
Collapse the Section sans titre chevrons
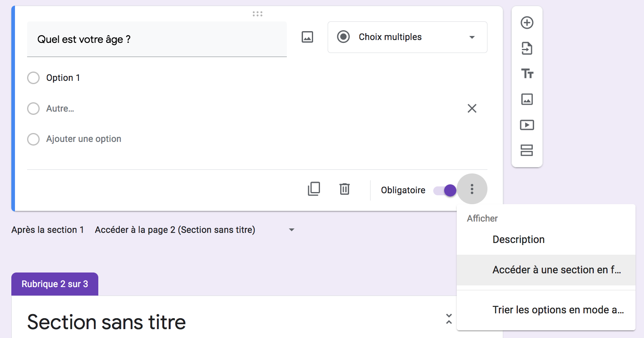449,319
